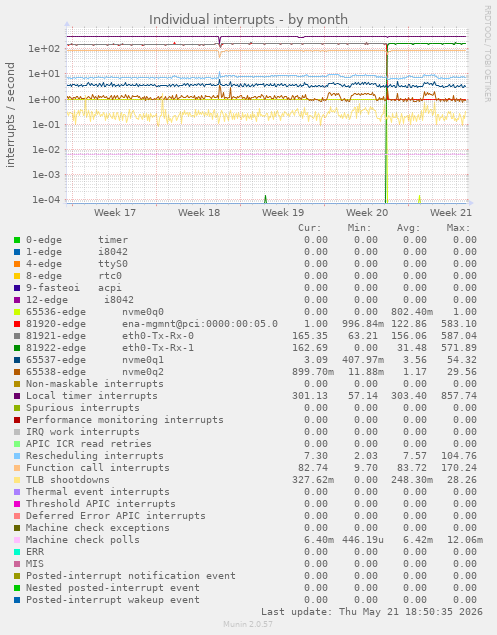Click the light blue Rescheduling interrupts swatch
This screenshot has height=635, width=497.
pos(17,456)
